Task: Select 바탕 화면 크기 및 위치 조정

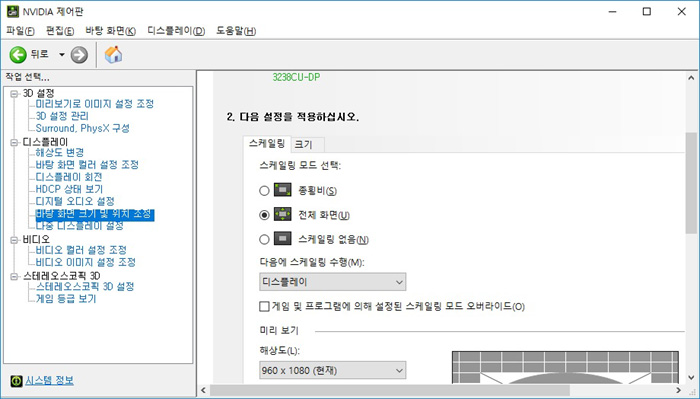Action: coord(95,214)
